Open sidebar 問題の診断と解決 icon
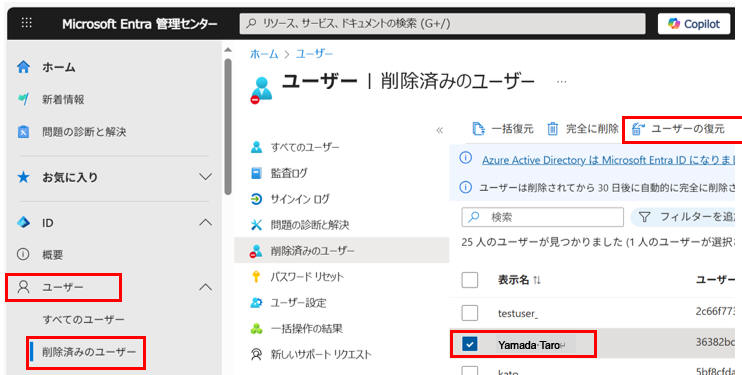Screen dimensions: 742x375 coord(23,132)
